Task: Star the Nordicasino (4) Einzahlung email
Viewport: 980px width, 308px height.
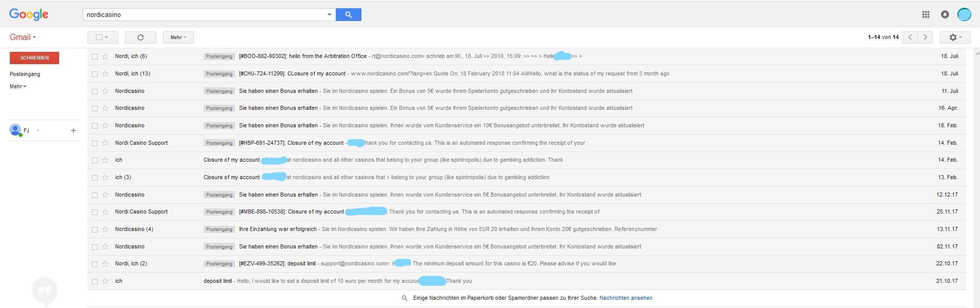Action: pyautogui.click(x=105, y=229)
